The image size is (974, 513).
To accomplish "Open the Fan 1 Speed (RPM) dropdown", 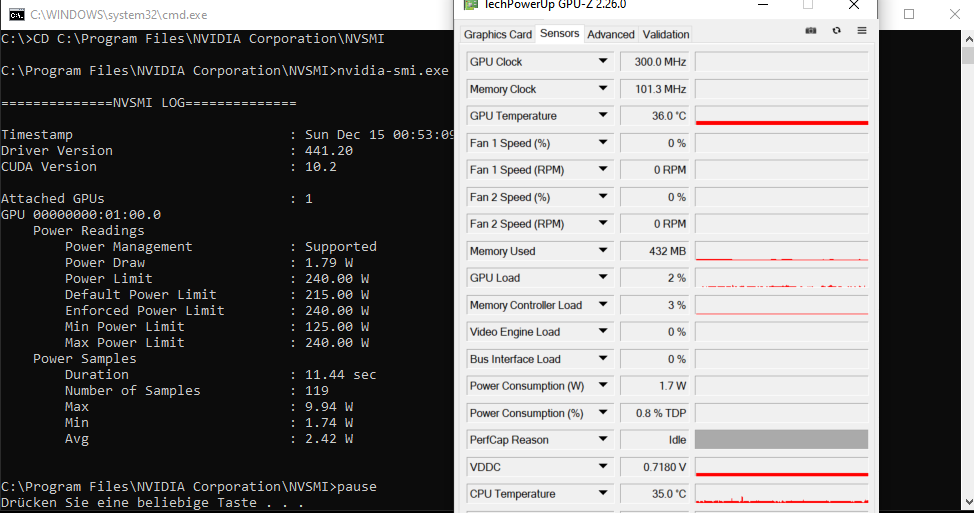I will (603, 170).
